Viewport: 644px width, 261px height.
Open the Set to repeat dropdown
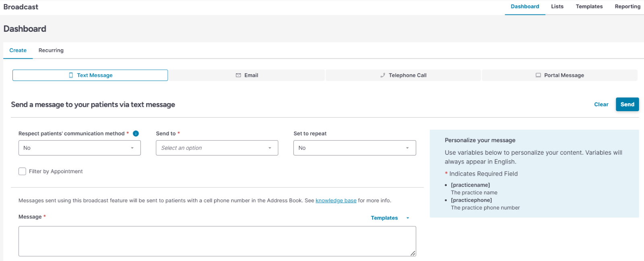(354, 148)
